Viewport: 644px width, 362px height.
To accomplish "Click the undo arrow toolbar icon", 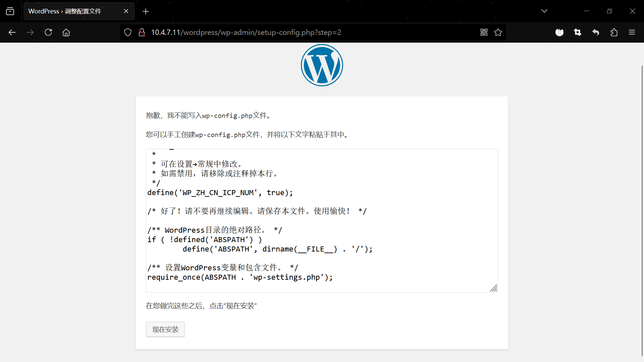I will 596,32.
